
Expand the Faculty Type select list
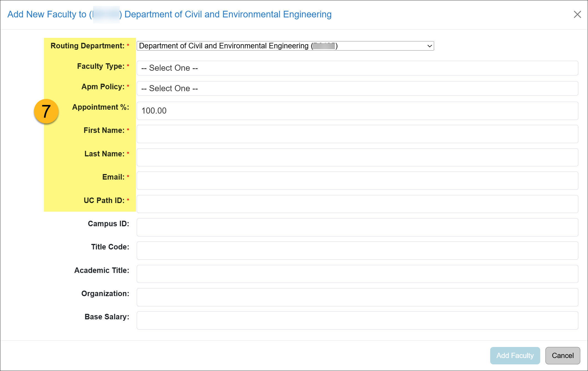pos(357,68)
